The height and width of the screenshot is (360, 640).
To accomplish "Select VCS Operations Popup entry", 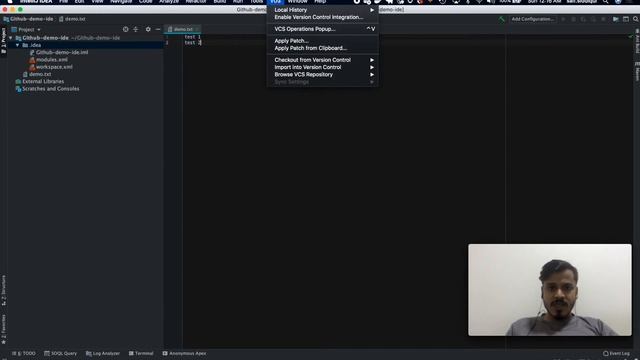I will point(322,29).
